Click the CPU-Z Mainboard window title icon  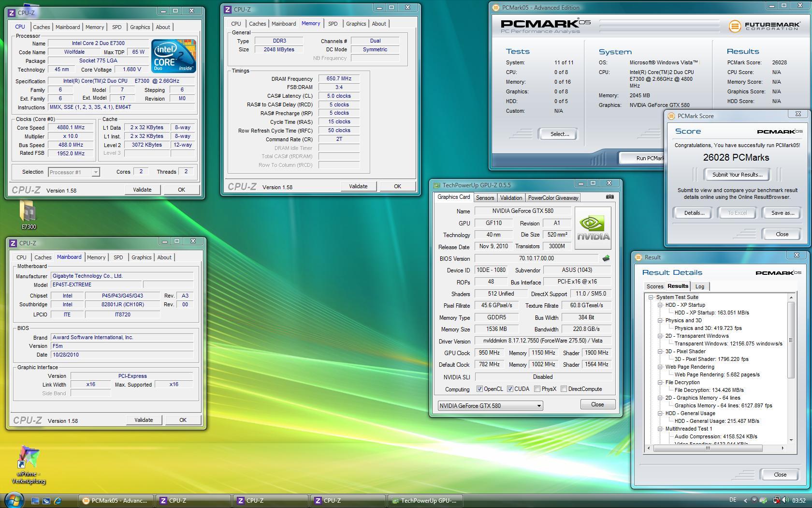[13, 243]
